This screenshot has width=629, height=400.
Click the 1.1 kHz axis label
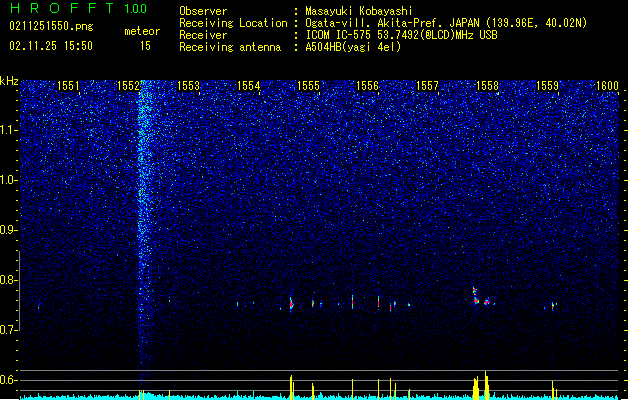(x=9, y=130)
